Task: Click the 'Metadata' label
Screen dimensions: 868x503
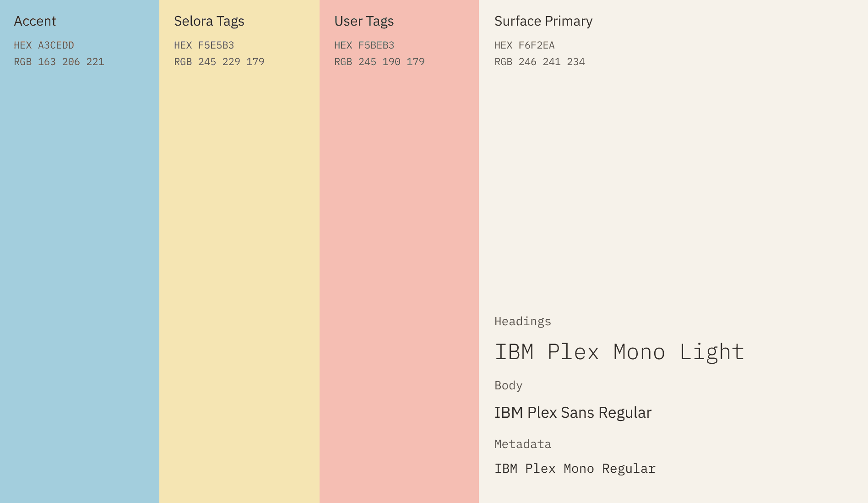Action: coord(523,444)
